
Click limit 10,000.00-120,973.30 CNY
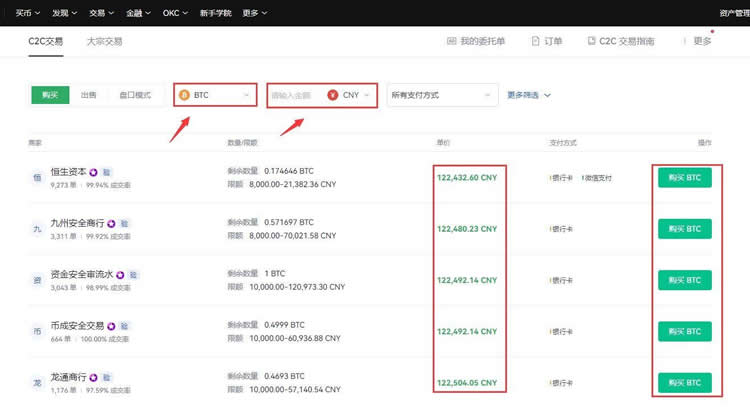(297, 287)
